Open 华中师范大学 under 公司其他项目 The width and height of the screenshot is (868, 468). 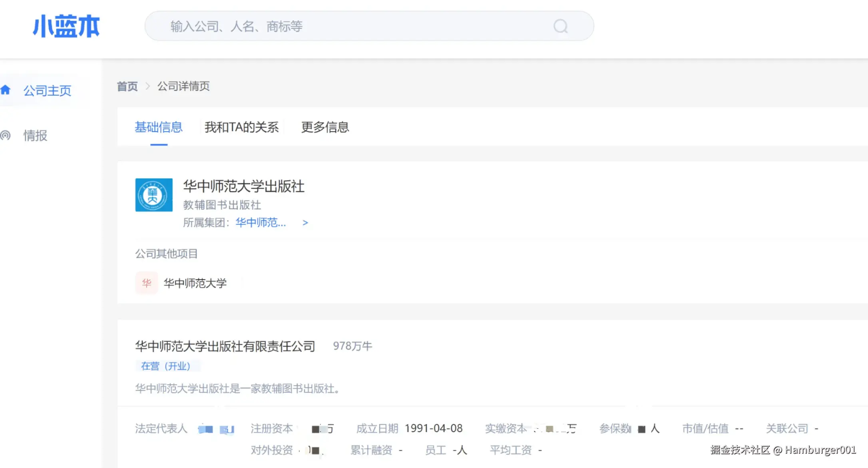(x=195, y=283)
